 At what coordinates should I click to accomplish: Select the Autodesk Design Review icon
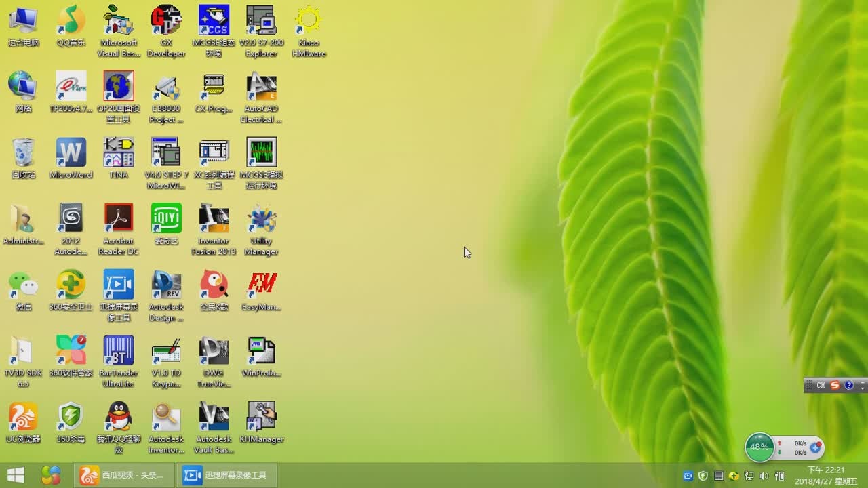pos(166,296)
